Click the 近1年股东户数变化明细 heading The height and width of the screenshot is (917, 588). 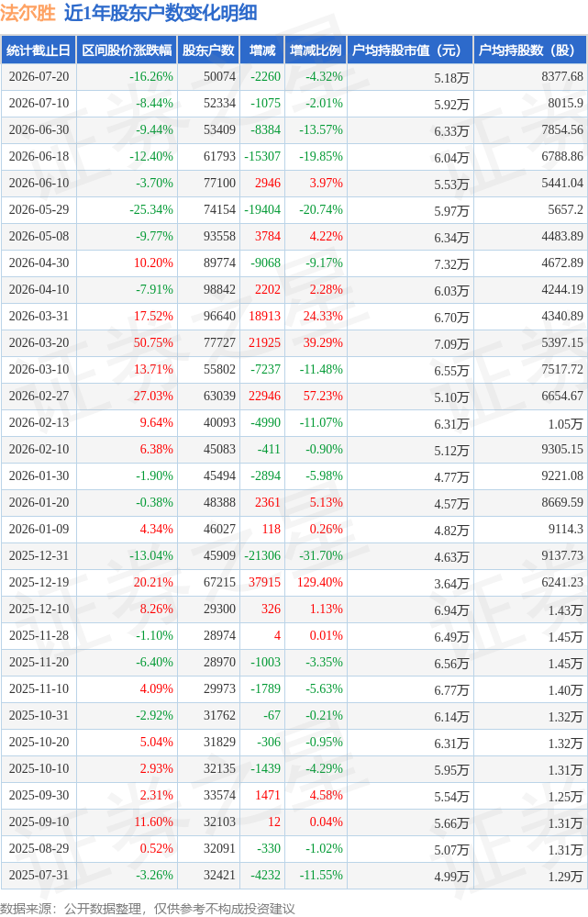161,13
